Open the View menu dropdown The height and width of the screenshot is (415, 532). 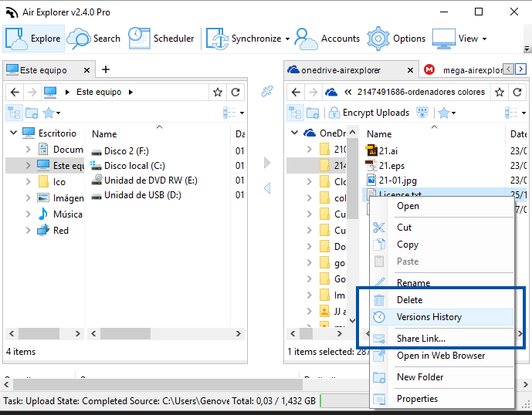click(x=459, y=39)
